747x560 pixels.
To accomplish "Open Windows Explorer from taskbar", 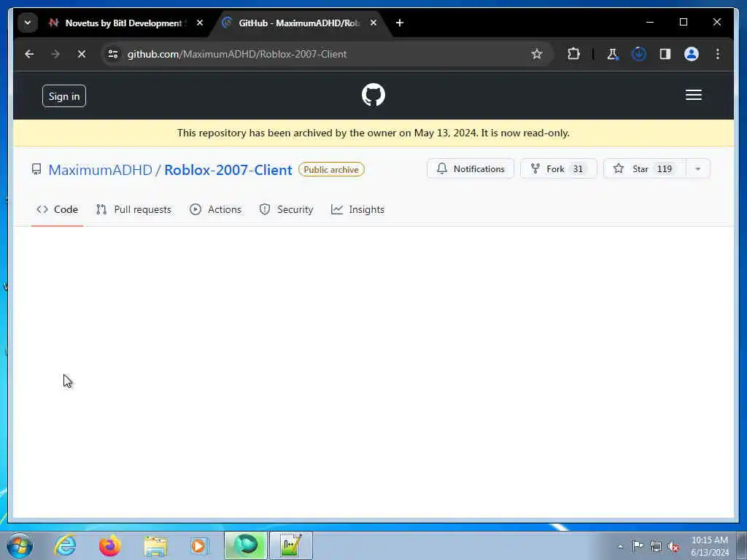I will (x=155, y=546).
